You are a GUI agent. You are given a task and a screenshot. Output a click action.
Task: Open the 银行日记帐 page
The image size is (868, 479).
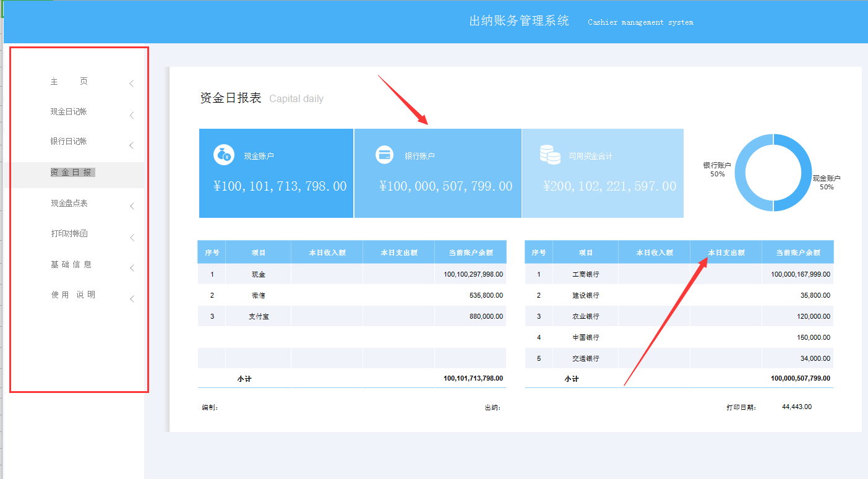coord(68,141)
